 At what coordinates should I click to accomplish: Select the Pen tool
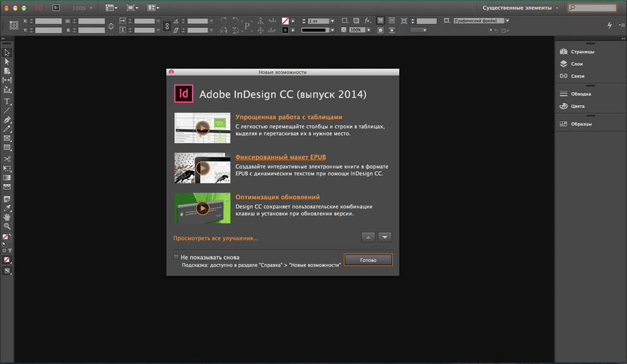(x=7, y=120)
